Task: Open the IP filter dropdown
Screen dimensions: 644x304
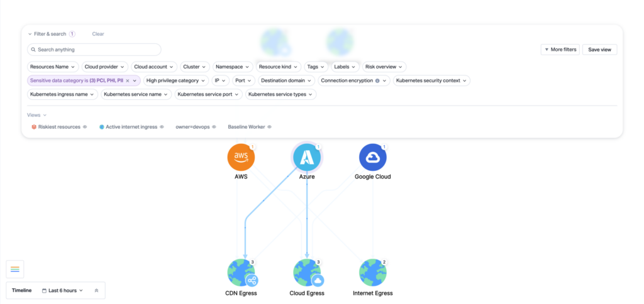Action: coord(221,81)
